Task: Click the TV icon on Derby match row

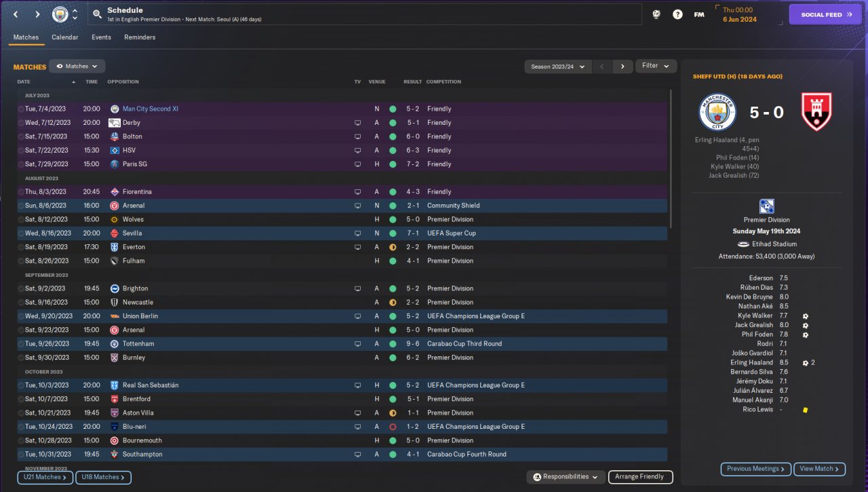Action: pyautogui.click(x=357, y=123)
